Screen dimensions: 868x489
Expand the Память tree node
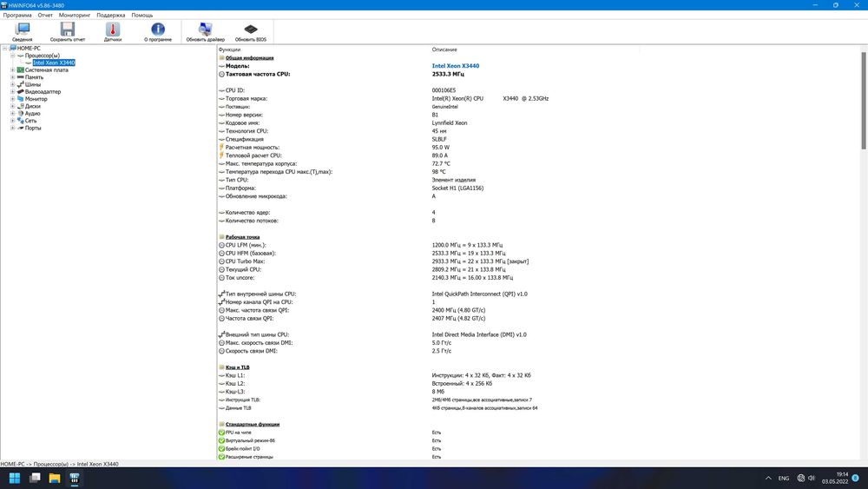(x=13, y=77)
